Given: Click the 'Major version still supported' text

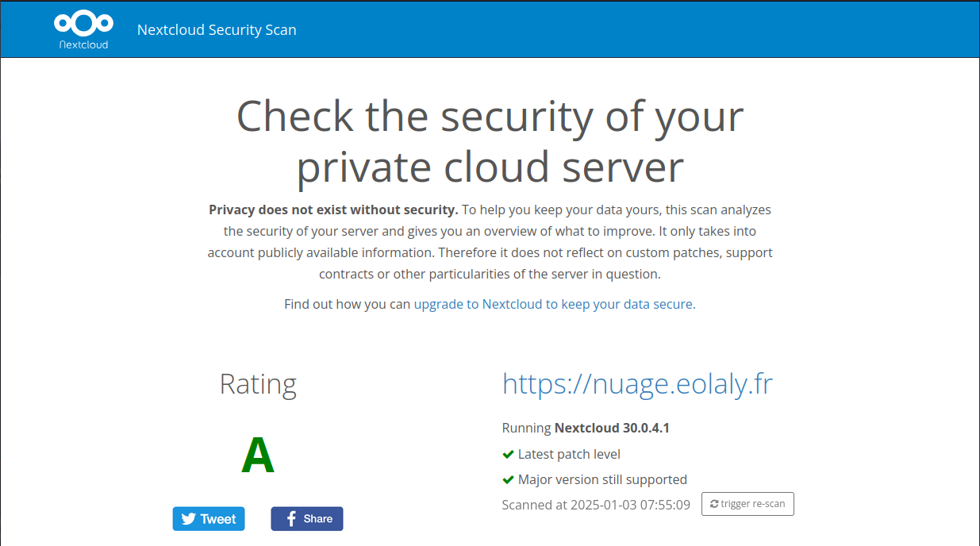Looking at the screenshot, I should 602,479.
